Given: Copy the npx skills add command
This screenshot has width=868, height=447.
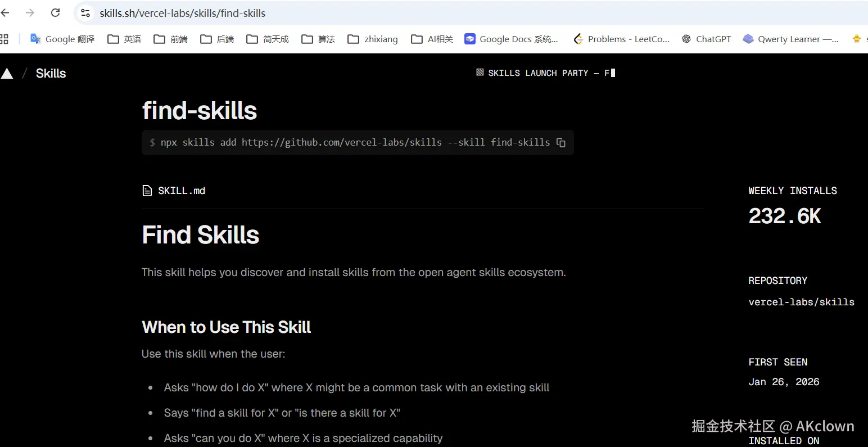Looking at the screenshot, I should click(x=560, y=142).
